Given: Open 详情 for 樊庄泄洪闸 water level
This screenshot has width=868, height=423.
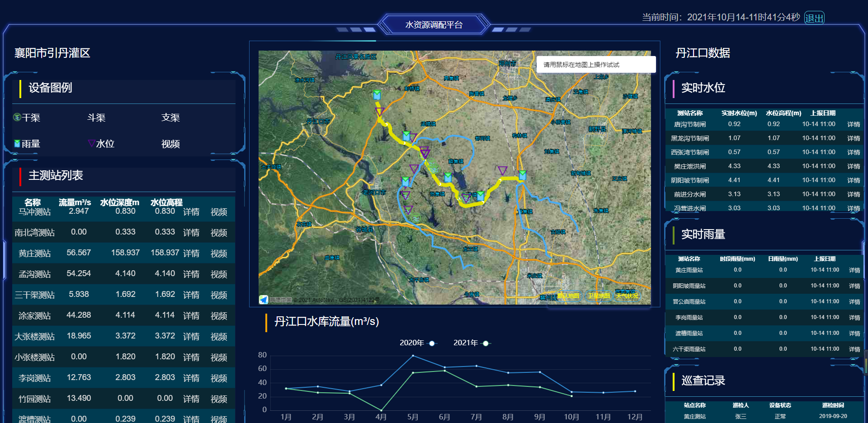Looking at the screenshot, I should [x=854, y=166].
